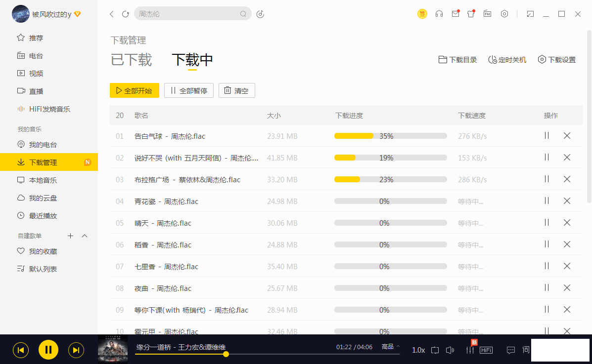Screen dimensions: 592x364
Task: Open the skin/shirt theme icon
Action: [471, 14]
